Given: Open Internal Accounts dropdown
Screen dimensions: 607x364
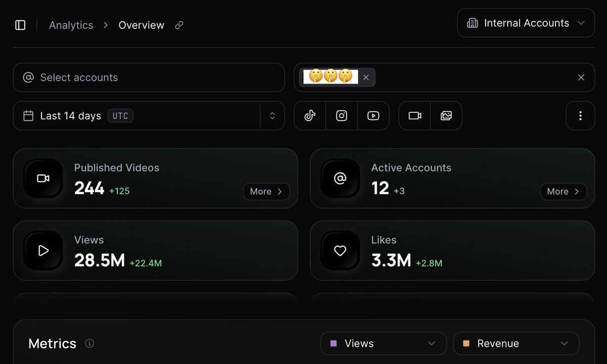Looking at the screenshot, I should [526, 23].
